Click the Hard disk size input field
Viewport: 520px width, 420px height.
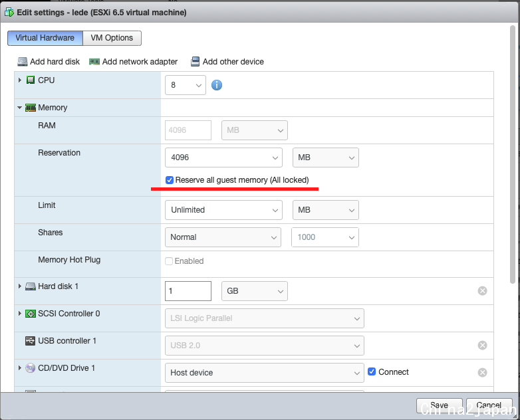click(x=188, y=291)
